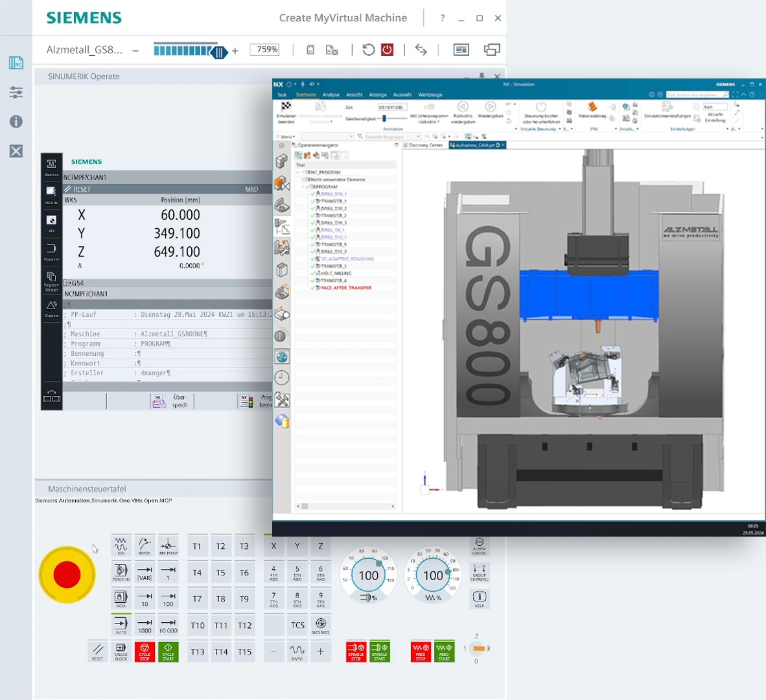Click the HELP key on control panel
766x700 pixels.
tap(480, 598)
